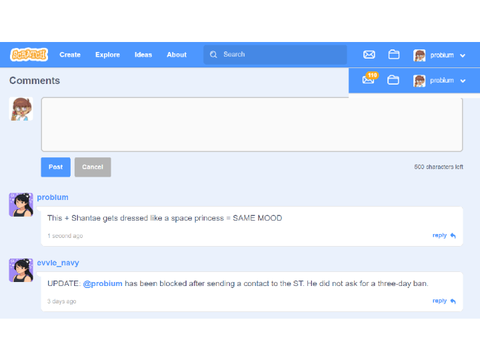Click reply arrow on ovvio_navy's comment
The height and width of the screenshot is (360, 480).
(x=453, y=301)
